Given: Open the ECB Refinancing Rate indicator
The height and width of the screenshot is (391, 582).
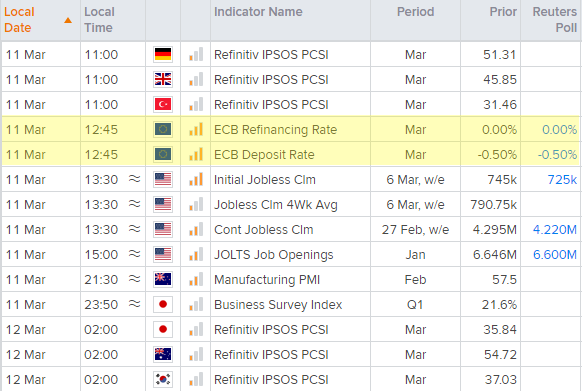Looking at the screenshot, I should 275,130.
